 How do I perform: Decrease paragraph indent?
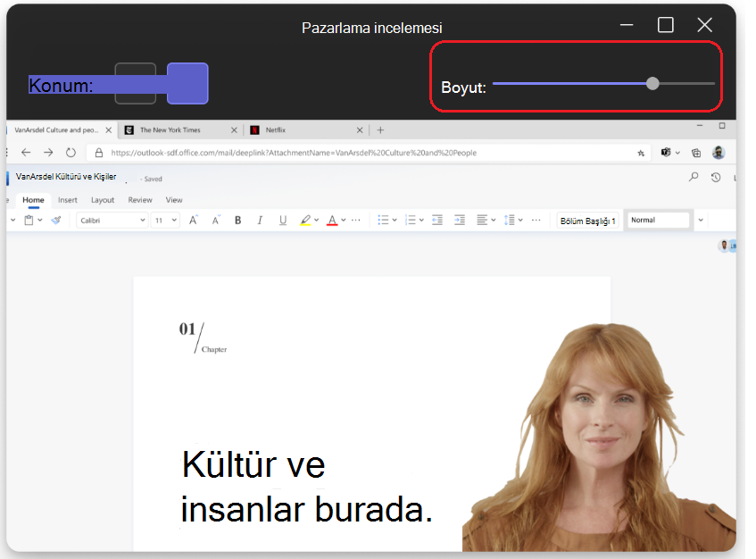point(437,221)
